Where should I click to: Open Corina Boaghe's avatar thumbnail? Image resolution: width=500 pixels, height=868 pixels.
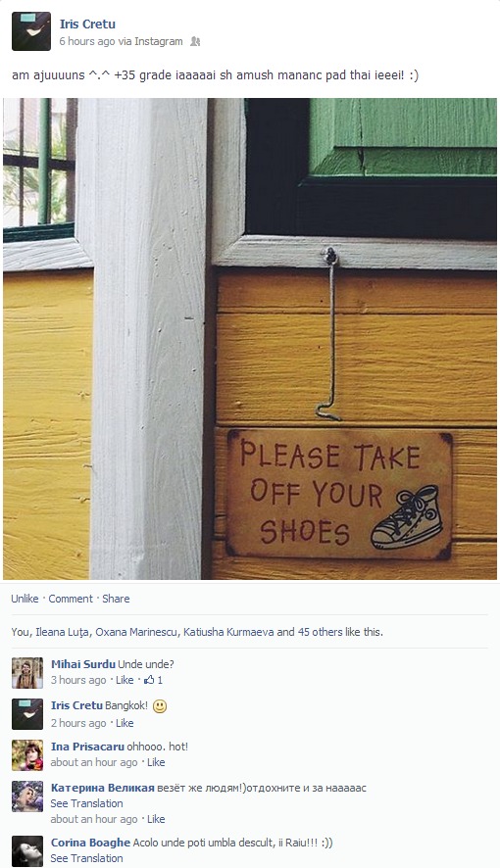tap(27, 851)
